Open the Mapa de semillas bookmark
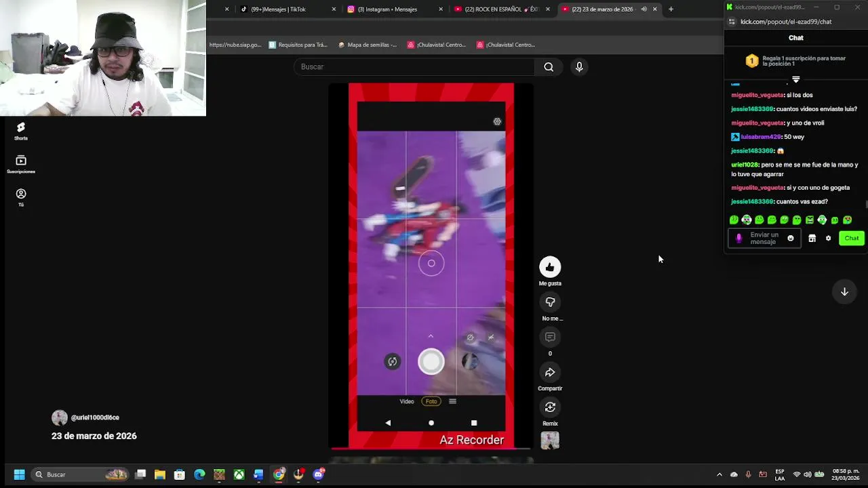Screen dimensions: 868x488 pos(368,45)
